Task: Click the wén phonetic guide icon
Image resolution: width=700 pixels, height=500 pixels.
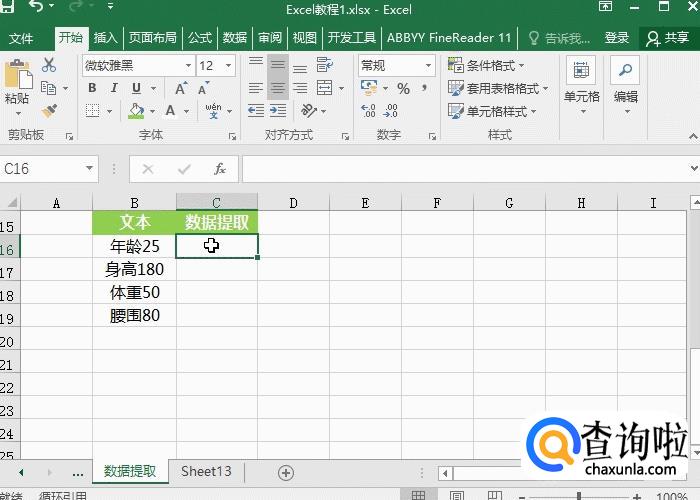Action: click(x=213, y=110)
